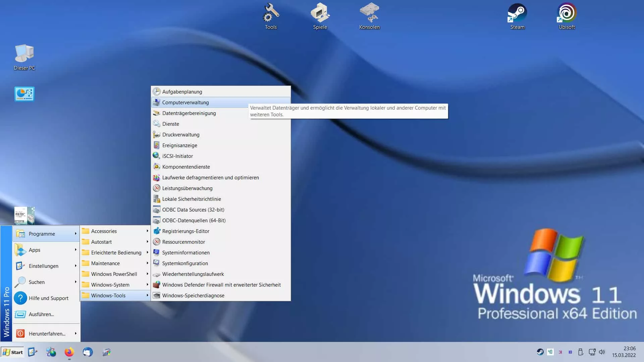The image size is (644, 362).
Task: Expand Apps in the Start menu
Action: (46, 250)
